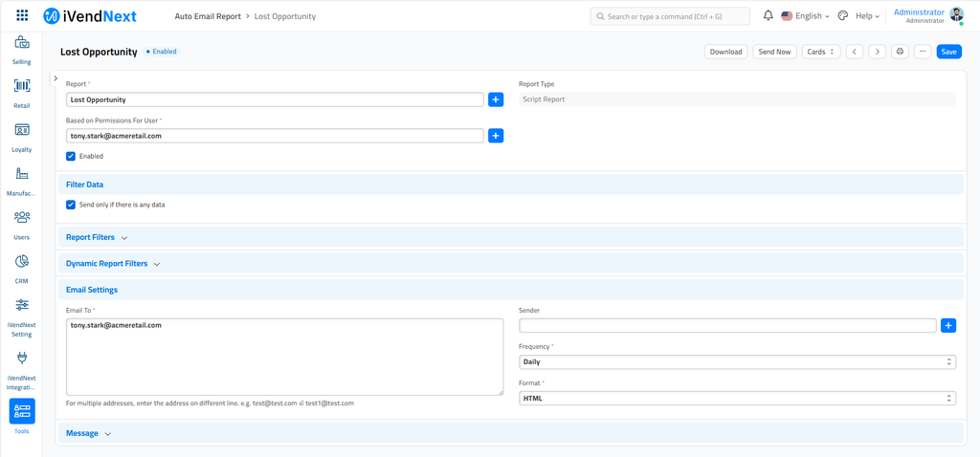Click the Save button

tap(948, 52)
